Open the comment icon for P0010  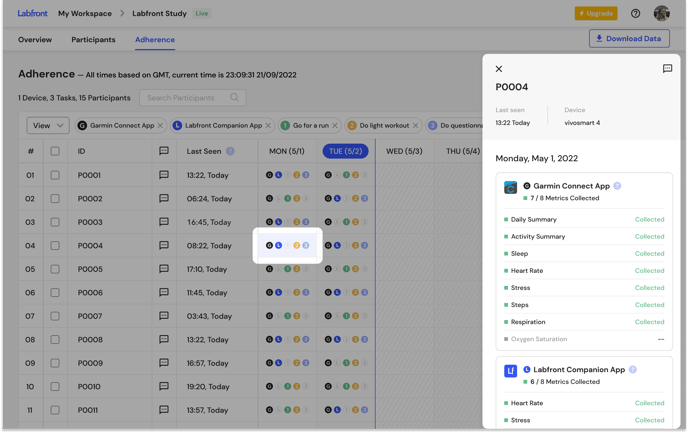pyautogui.click(x=164, y=386)
